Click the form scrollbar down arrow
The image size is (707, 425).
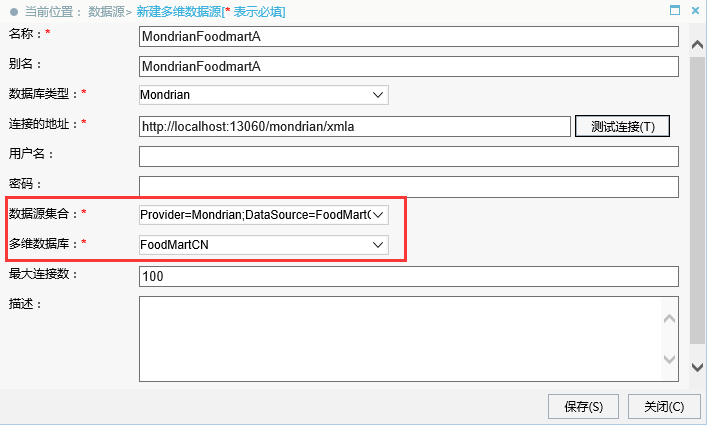click(697, 367)
